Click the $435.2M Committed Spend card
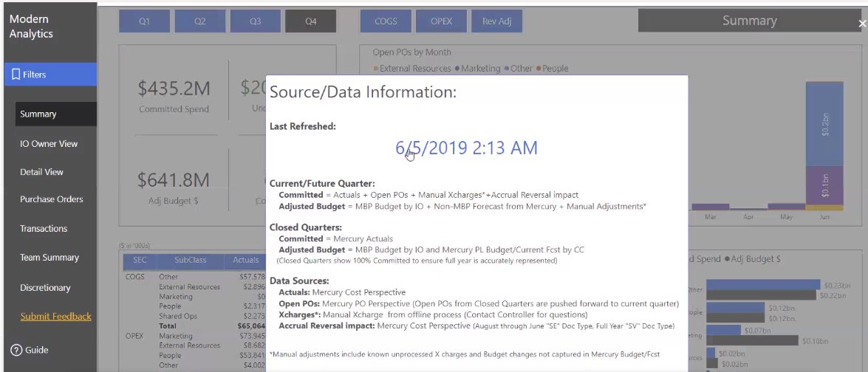This screenshot has width=868, height=372. point(174,95)
